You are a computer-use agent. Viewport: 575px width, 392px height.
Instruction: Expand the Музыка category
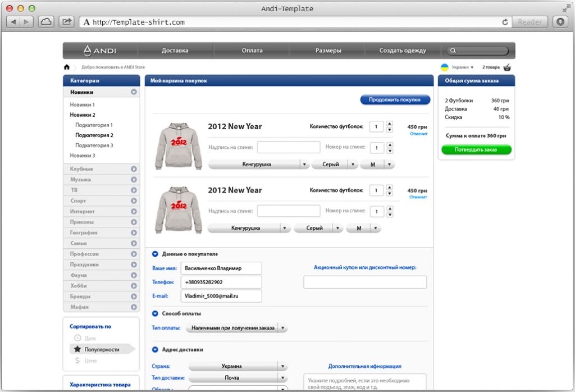(101, 180)
